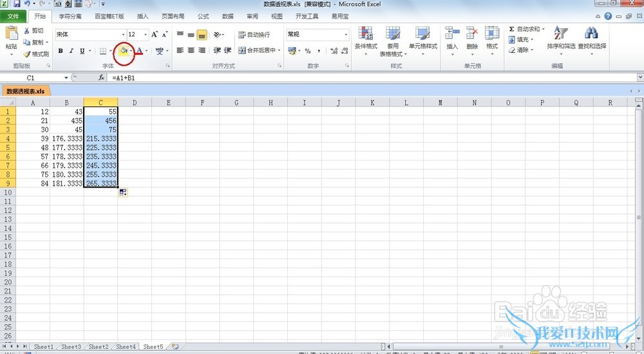The height and width of the screenshot is (354, 644).
Task: Toggle Underline formatting
Action: [x=82, y=51]
